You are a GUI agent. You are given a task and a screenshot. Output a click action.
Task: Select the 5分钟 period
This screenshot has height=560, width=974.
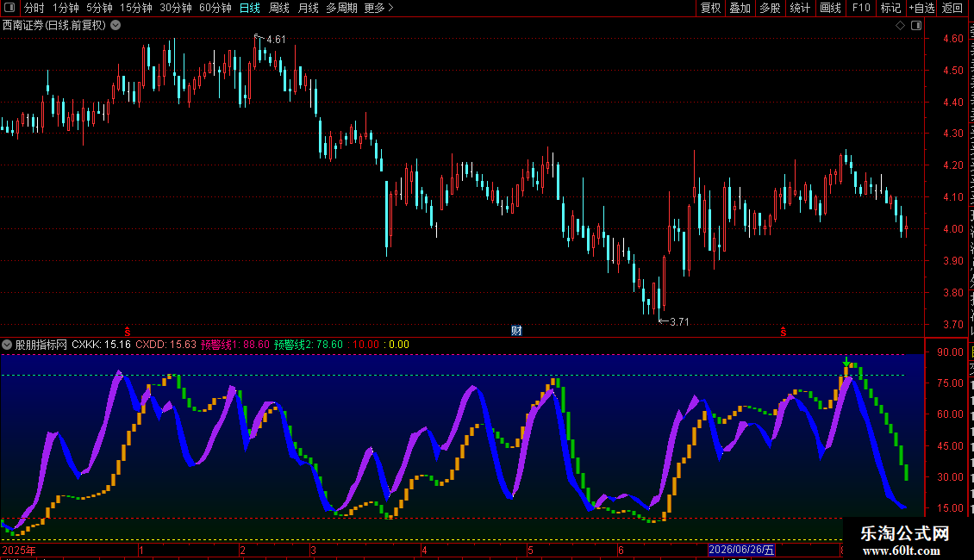coord(99,8)
